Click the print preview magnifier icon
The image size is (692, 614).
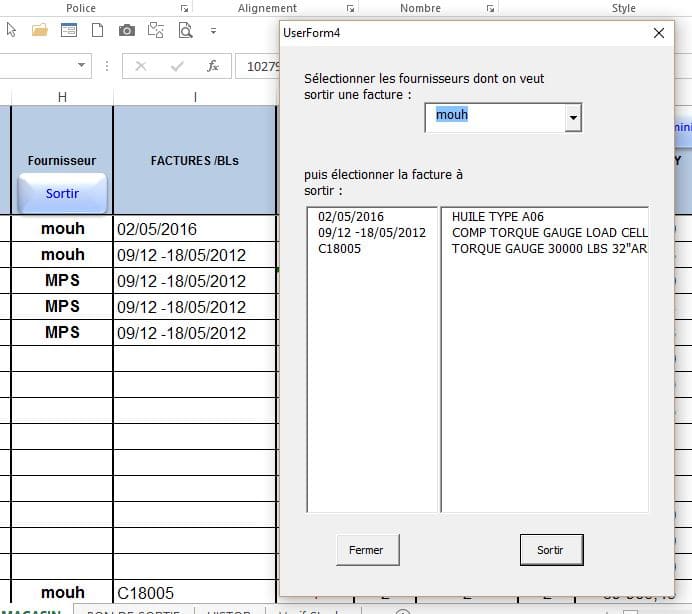click(x=185, y=30)
